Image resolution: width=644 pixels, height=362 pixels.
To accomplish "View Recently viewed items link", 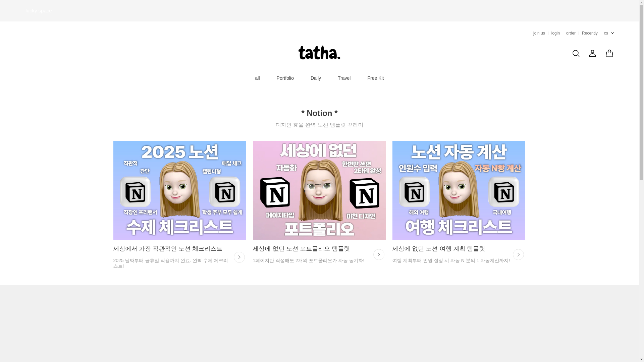I will [x=590, y=33].
